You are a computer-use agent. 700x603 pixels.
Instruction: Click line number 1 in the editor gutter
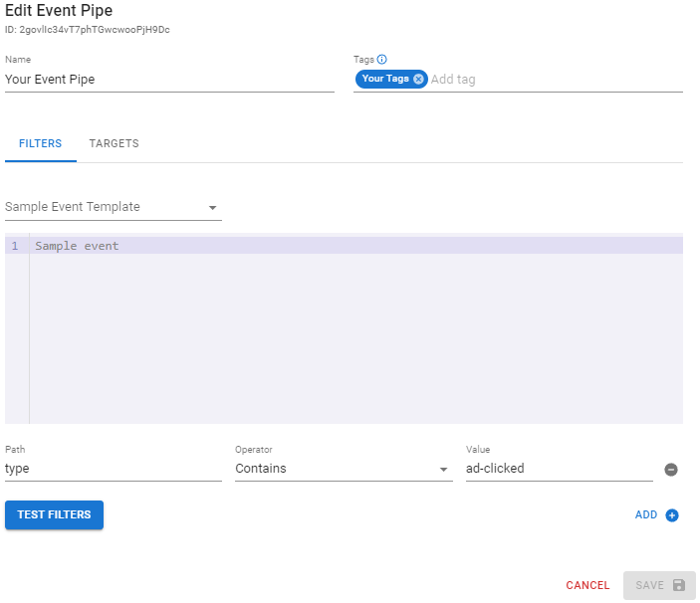(x=15, y=246)
